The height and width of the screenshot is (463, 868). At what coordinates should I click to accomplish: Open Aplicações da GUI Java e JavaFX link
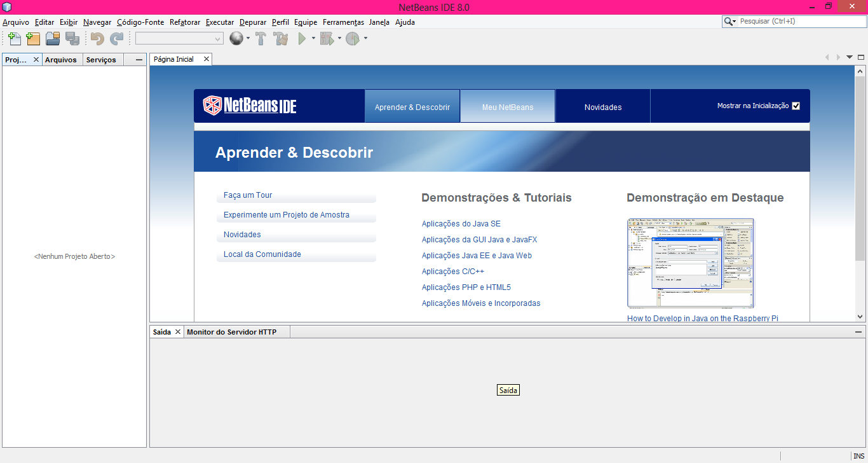tap(480, 240)
